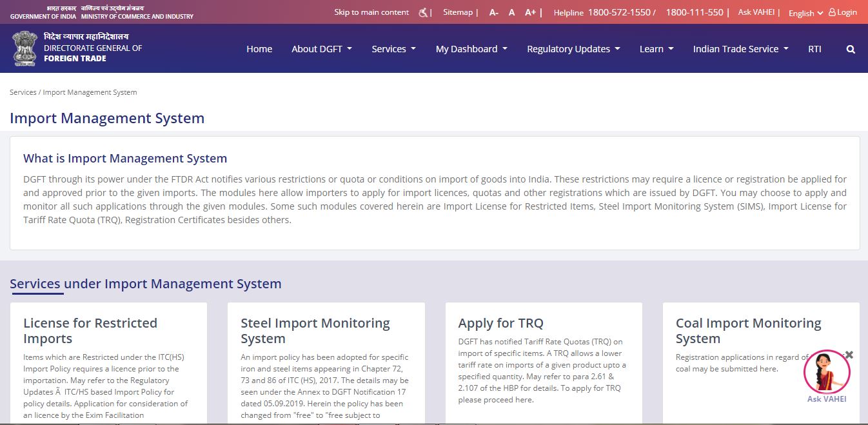Screen dimensions: 868x425
Task: Click the DGFT national emblem logo
Action: [25, 48]
